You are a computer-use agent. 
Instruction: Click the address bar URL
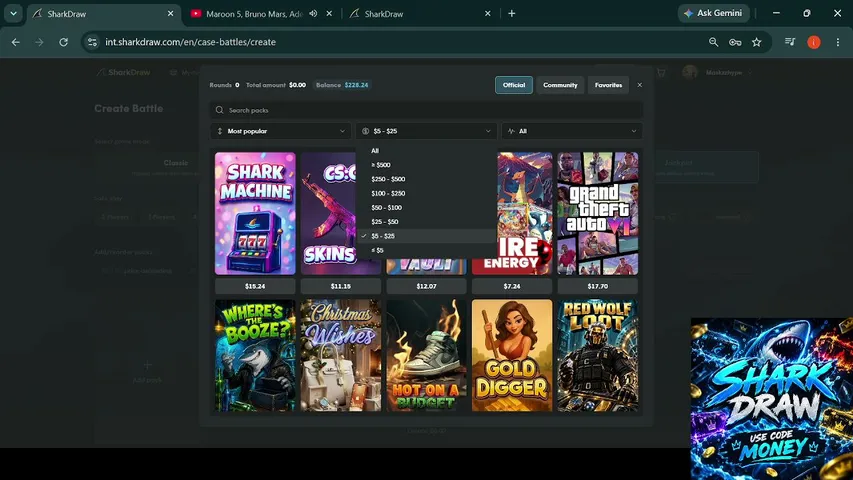click(x=190, y=42)
